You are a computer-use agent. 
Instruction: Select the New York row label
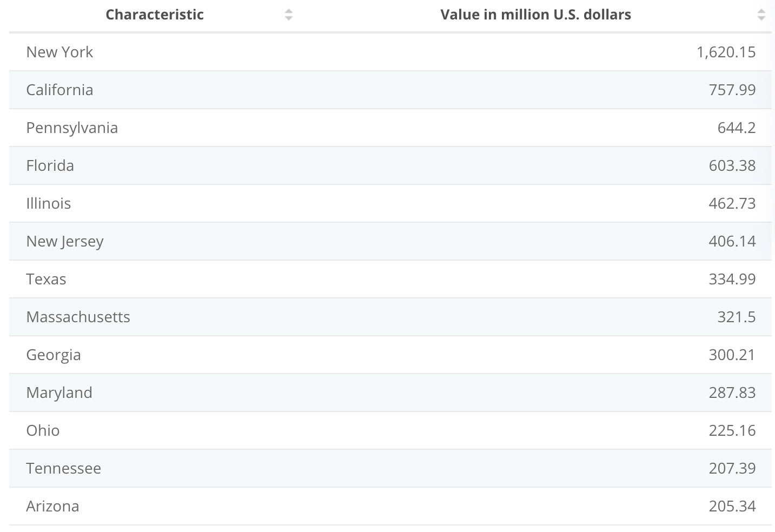pyautogui.click(x=59, y=52)
